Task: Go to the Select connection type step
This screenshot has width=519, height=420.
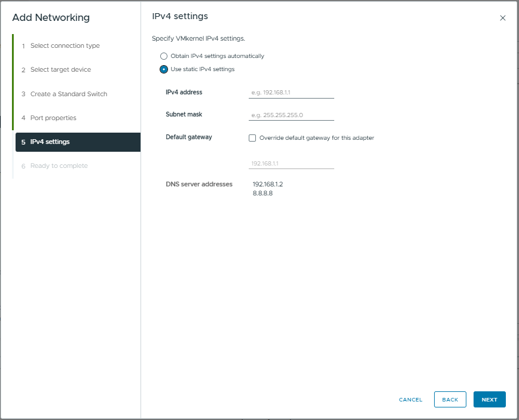Action: [x=65, y=45]
